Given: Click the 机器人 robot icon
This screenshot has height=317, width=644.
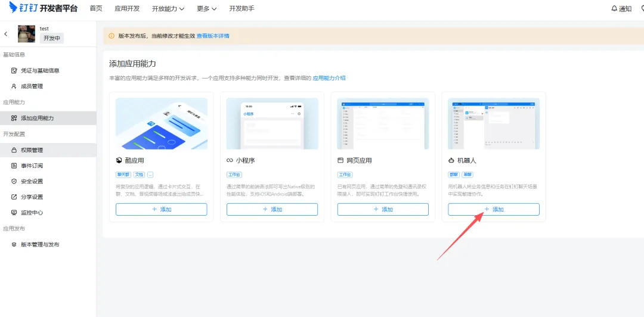Looking at the screenshot, I should tap(451, 160).
